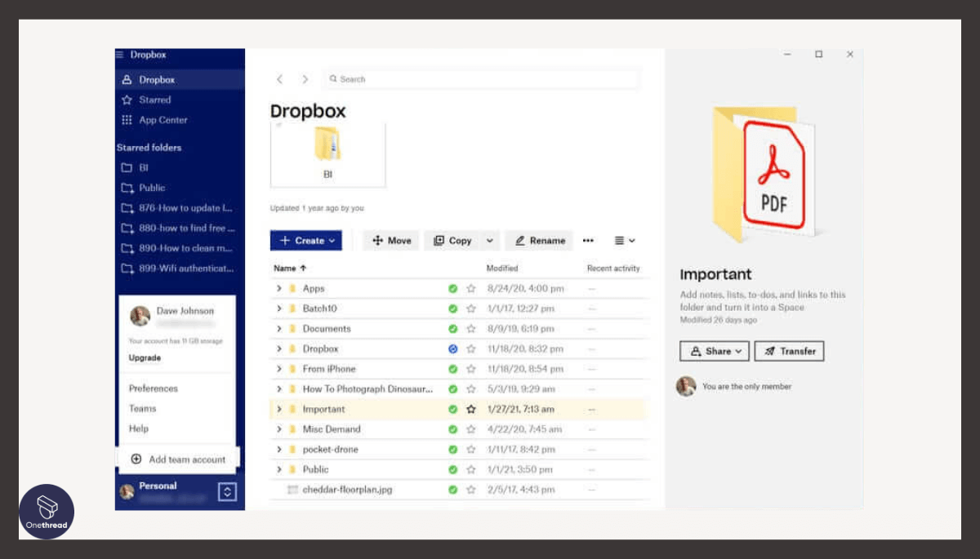
Task: Click the Transfer button
Action: point(789,351)
